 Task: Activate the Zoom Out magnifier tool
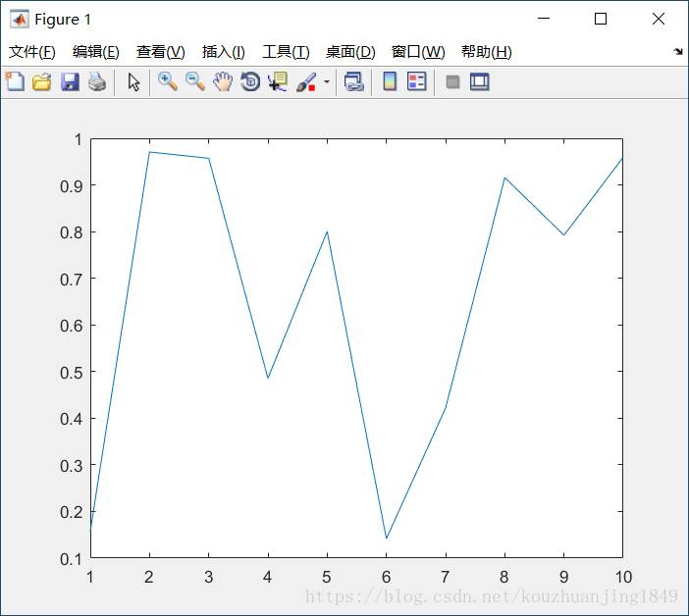click(195, 81)
